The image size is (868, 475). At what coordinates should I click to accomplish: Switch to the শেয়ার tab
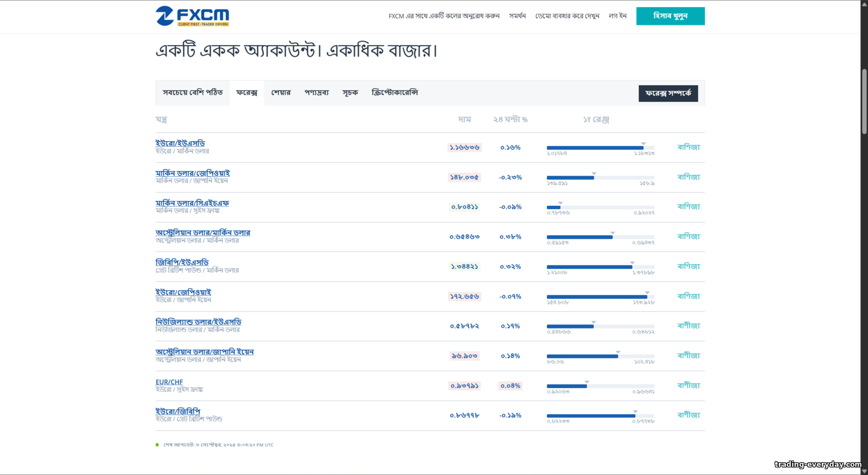[x=281, y=93]
